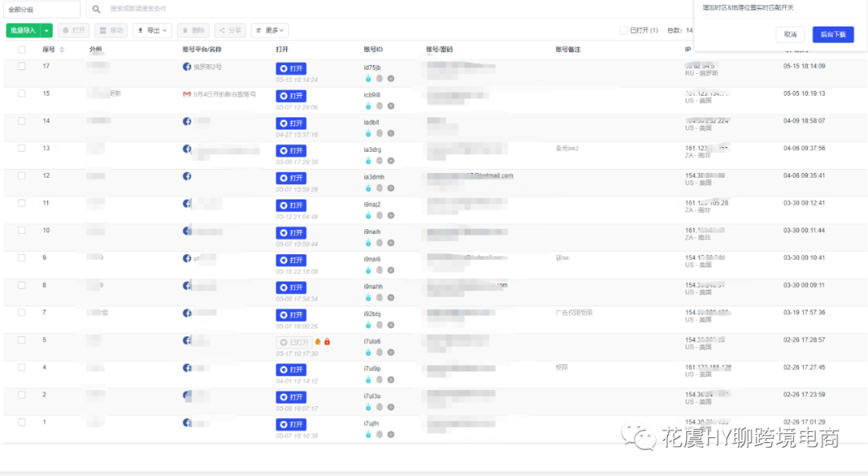Click the toolbar 打开 button
Viewport: 868px width, 476px height.
[x=74, y=31]
